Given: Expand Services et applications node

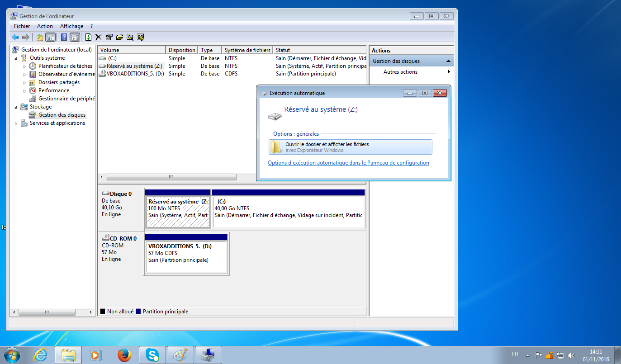Looking at the screenshot, I should (x=17, y=123).
